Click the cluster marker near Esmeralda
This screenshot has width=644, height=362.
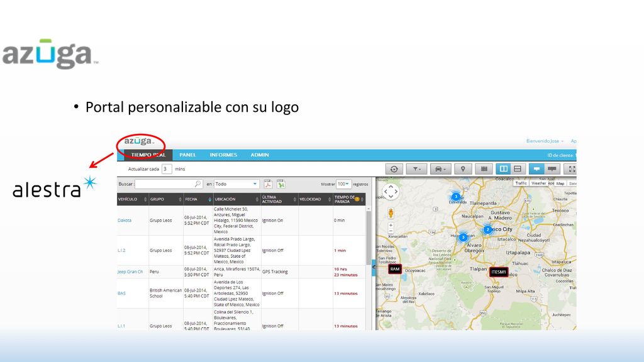(455, 197)
